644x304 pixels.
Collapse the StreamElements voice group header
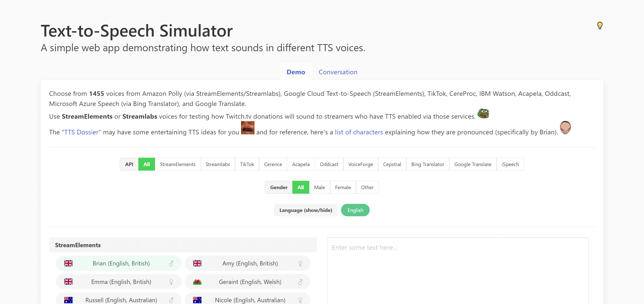pos(183,245)
